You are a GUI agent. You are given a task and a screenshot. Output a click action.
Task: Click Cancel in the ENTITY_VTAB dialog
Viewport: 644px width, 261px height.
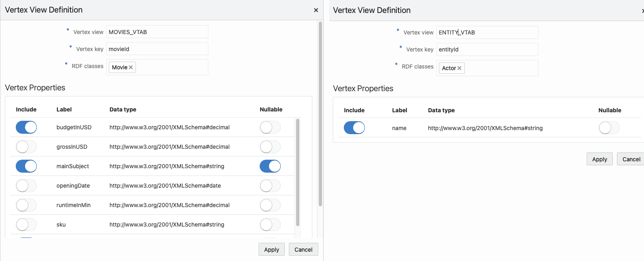(631, 159)
